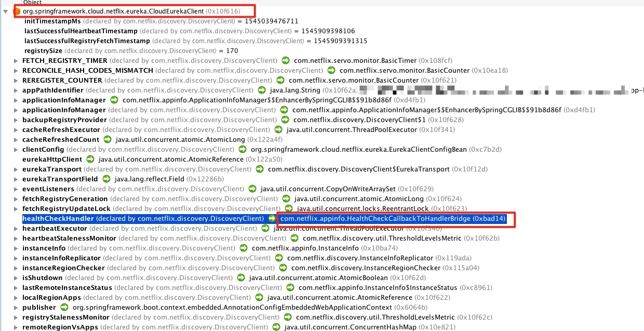644x331 pixels.
Task: Click green arrow icon on backupRegistryProvider row
Action: 285,120
